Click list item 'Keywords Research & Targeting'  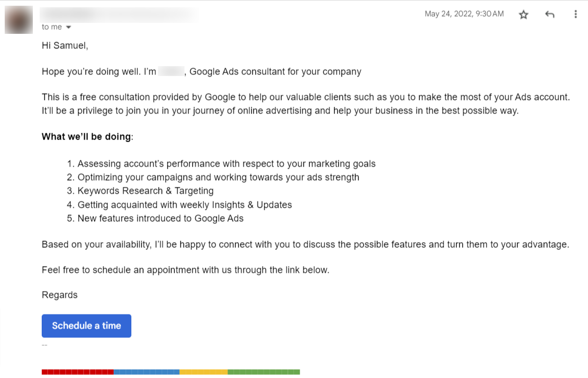(x=145, y=191)
